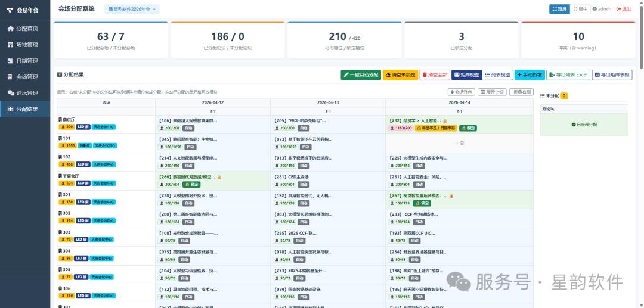Click the yellow 0 count badge beside 未分配
Image resolution: width=644 pixels, height=308 pixels.
[564, 95]
